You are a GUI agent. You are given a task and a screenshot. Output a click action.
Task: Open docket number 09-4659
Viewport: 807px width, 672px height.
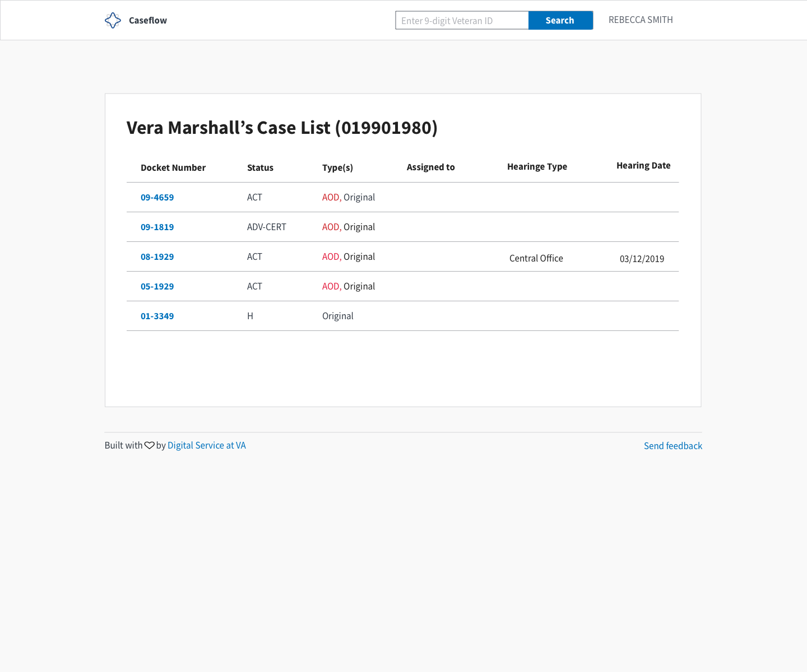(157, 197)
